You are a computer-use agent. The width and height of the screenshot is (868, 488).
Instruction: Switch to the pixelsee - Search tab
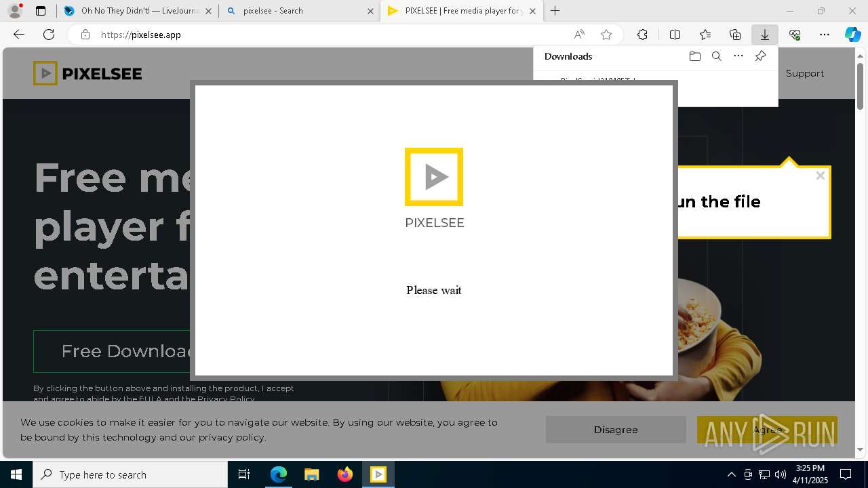[x=299, y=11]
